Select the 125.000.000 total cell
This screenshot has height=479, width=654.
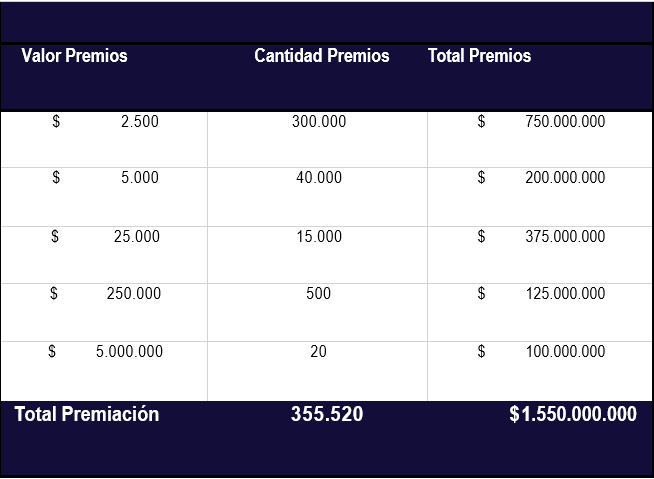540,313
